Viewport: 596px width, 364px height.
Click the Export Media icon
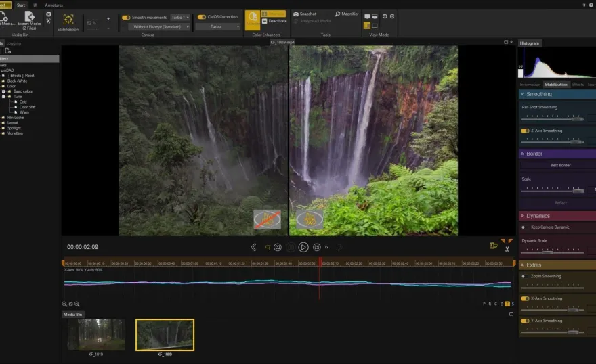click(x=29, y=16)
